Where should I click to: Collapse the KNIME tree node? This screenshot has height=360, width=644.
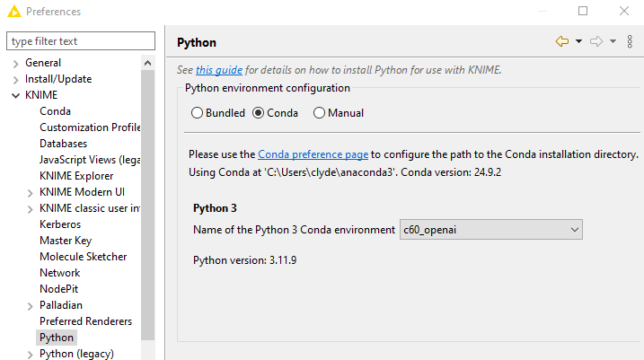[15, 96]
